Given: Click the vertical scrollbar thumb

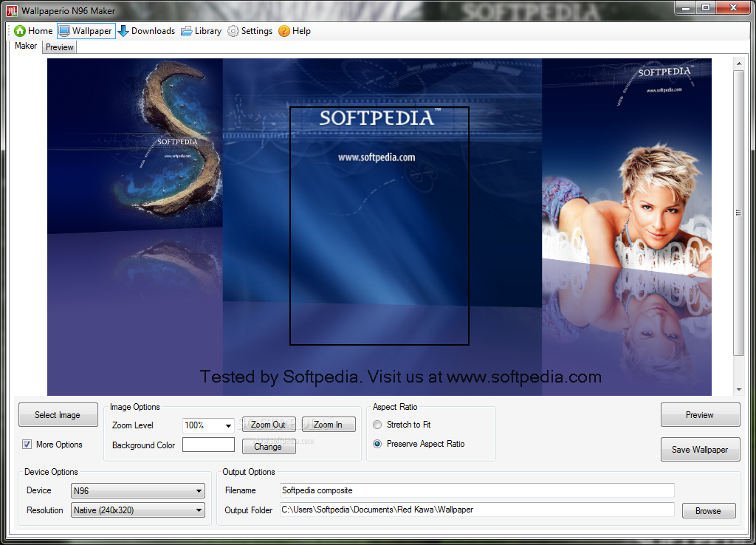Looking at the screenshot, I should click(x=738, y=213).
